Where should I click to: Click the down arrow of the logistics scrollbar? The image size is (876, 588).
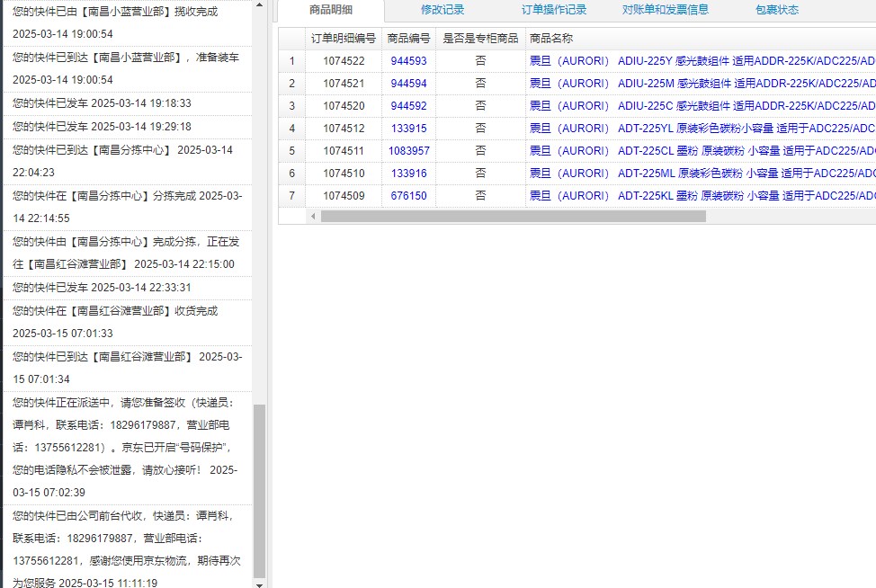pos(259,584)
